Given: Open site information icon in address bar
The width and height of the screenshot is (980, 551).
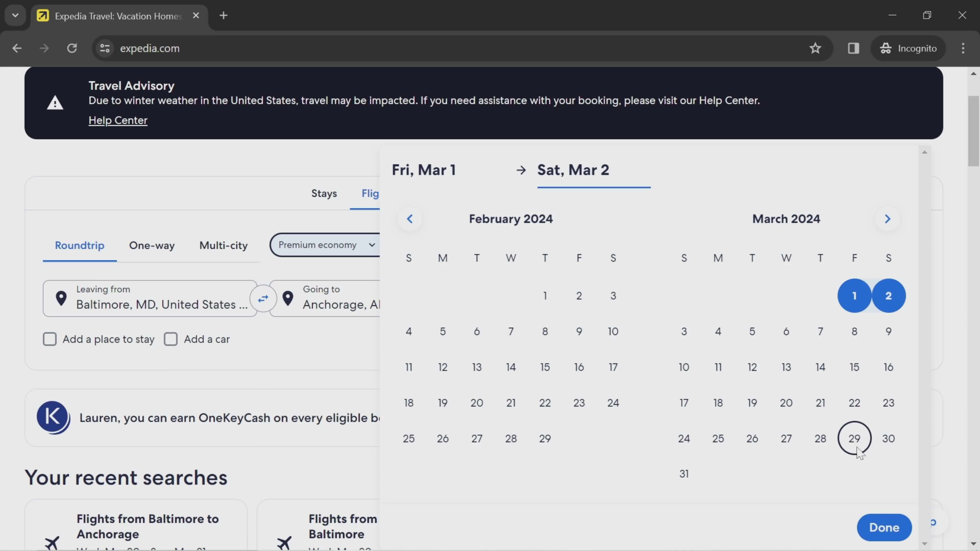Looking at the screenshot, I should coord(105,48).
